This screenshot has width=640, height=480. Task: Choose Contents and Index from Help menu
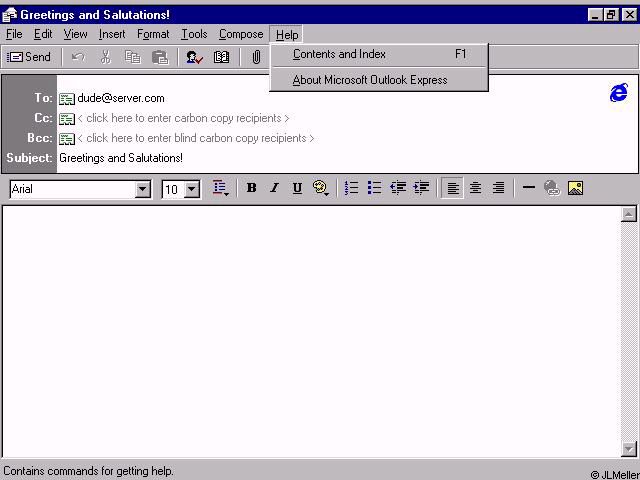[x=379, y=54]
